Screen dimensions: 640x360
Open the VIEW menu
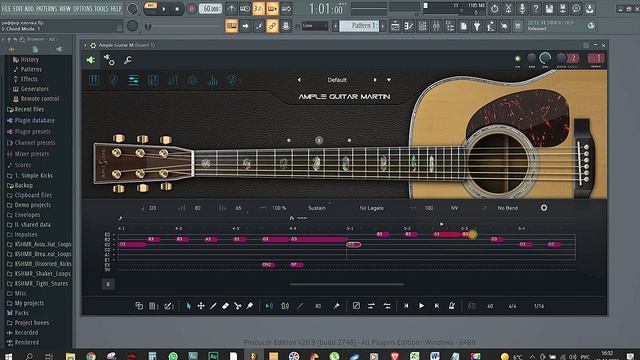point(65,8)
